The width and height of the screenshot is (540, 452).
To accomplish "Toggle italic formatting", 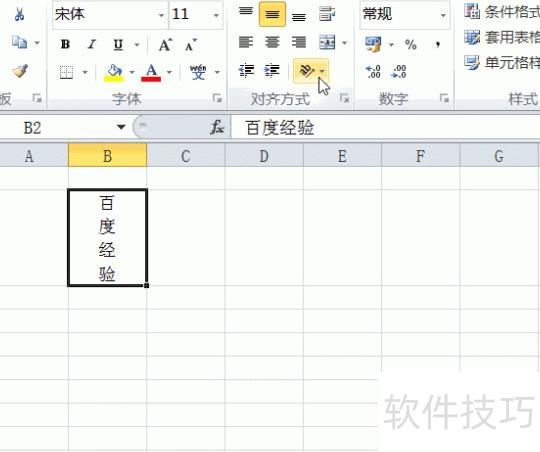I will point(91,44).
